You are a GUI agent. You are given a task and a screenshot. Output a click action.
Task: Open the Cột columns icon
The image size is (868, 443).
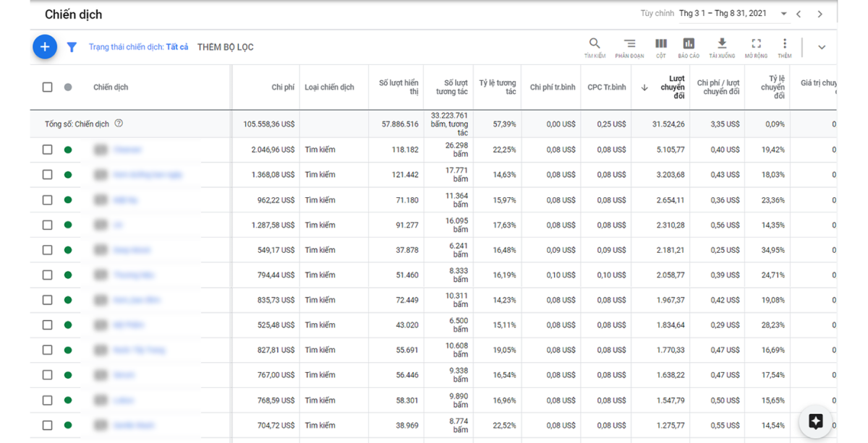click(660, 44)
